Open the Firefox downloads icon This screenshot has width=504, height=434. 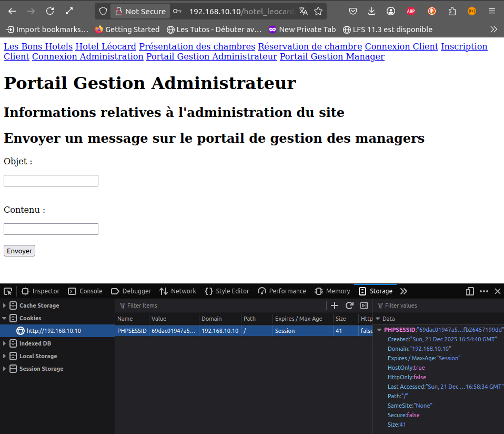[372, 11]
